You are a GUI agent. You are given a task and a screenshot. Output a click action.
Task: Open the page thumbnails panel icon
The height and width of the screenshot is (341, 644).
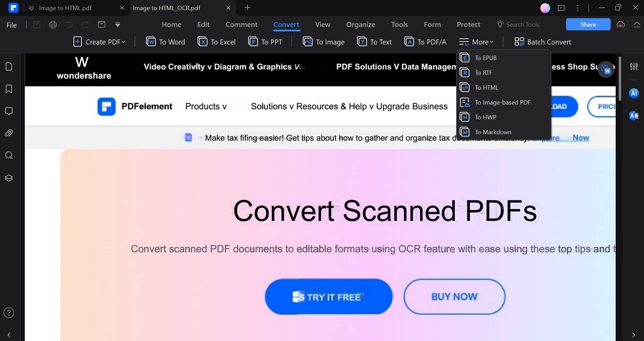pos(9,66)
